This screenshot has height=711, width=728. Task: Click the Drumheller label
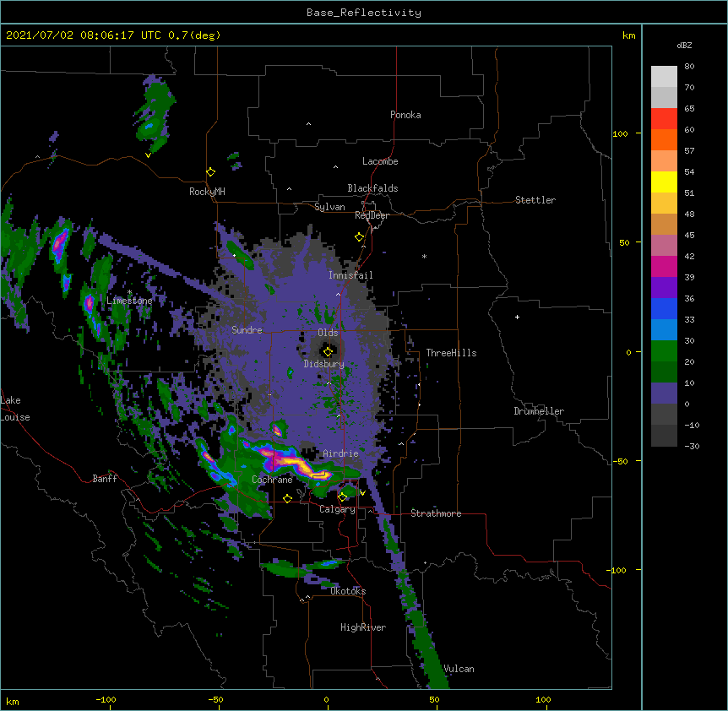539,411
